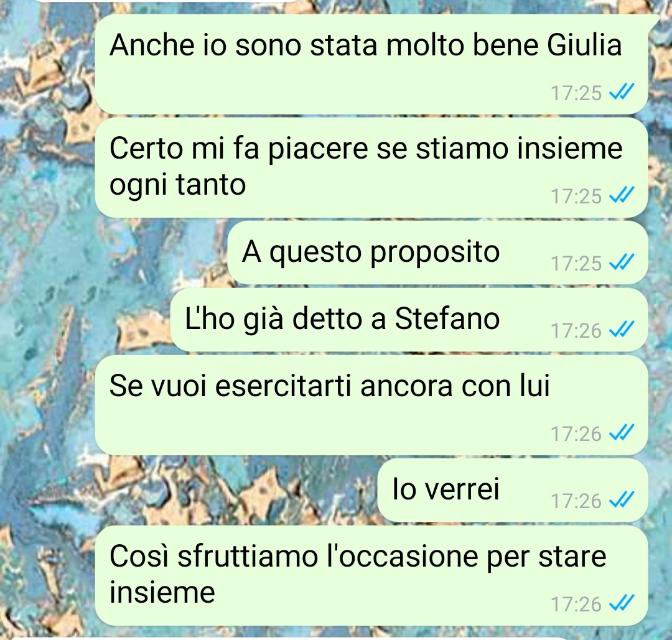Tap the 17:26 timestamp on the last message
Image resolution: width=672 pixels, height=640 pixels.
point(576,605)
